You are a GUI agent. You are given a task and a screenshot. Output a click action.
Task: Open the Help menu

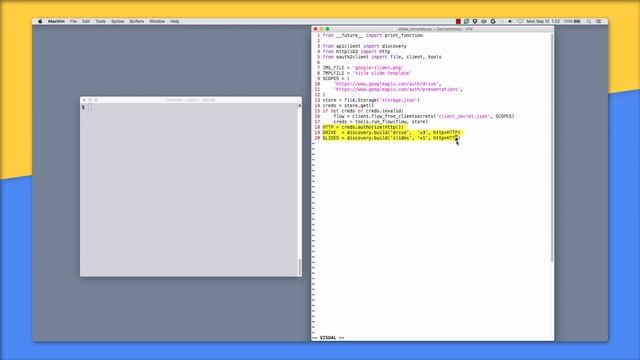[x=175, y=21]
